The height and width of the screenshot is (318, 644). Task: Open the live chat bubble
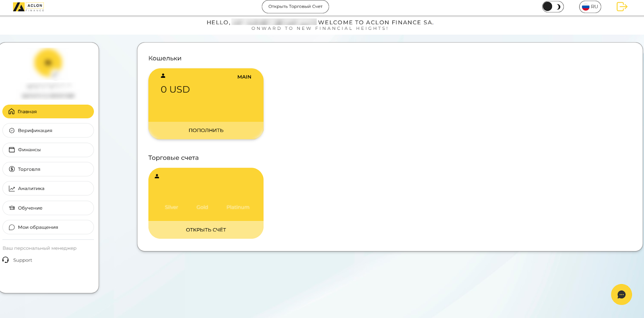click(x=621, y=295)
